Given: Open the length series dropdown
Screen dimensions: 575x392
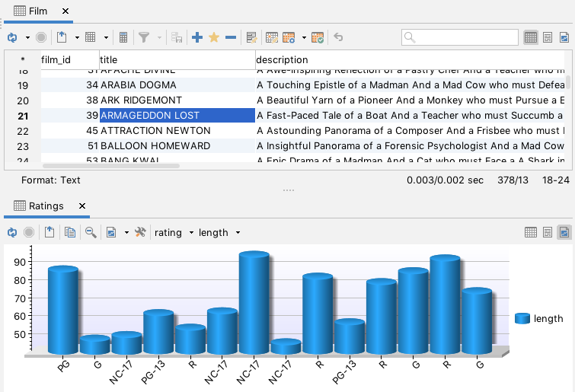Looking at the screenshot, I should click(219, 233).
